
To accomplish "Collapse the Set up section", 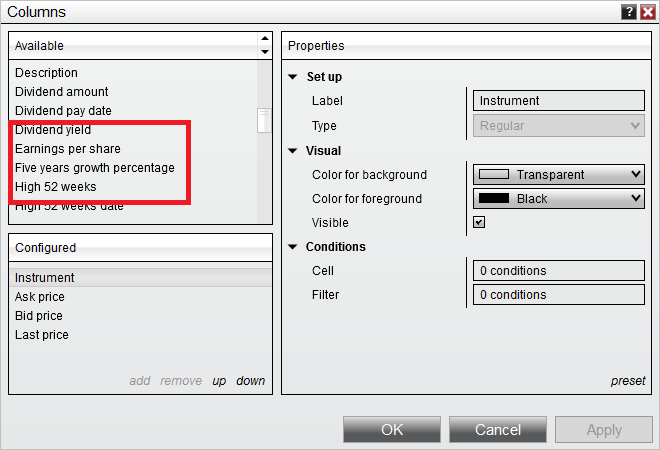I will pos(293,77).
